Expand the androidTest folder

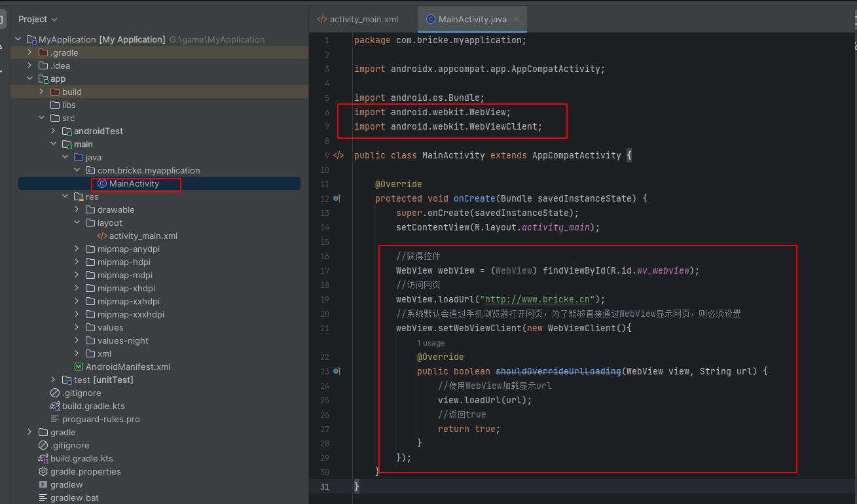(x=54, y=131)
